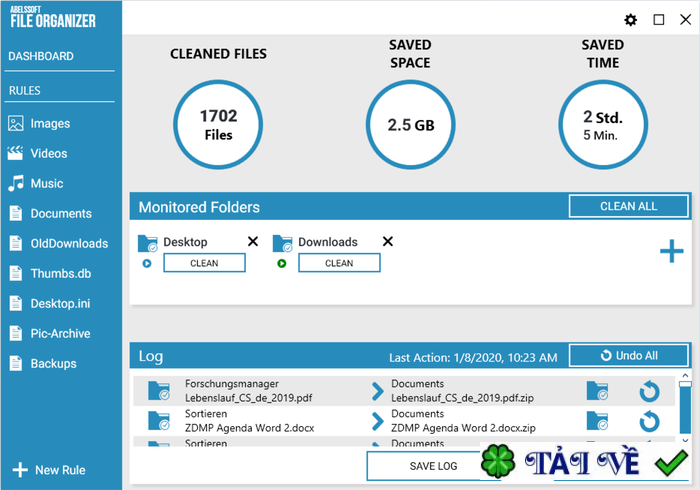Screen dimensions: 700x490
Task: Click the SAVE LOG button
Action: point(433,466)
